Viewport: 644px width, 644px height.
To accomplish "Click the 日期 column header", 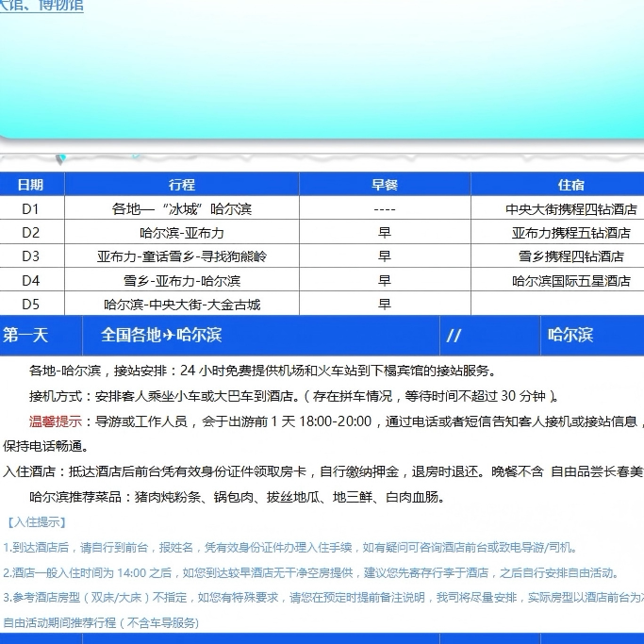I will [x=30, y=185].
